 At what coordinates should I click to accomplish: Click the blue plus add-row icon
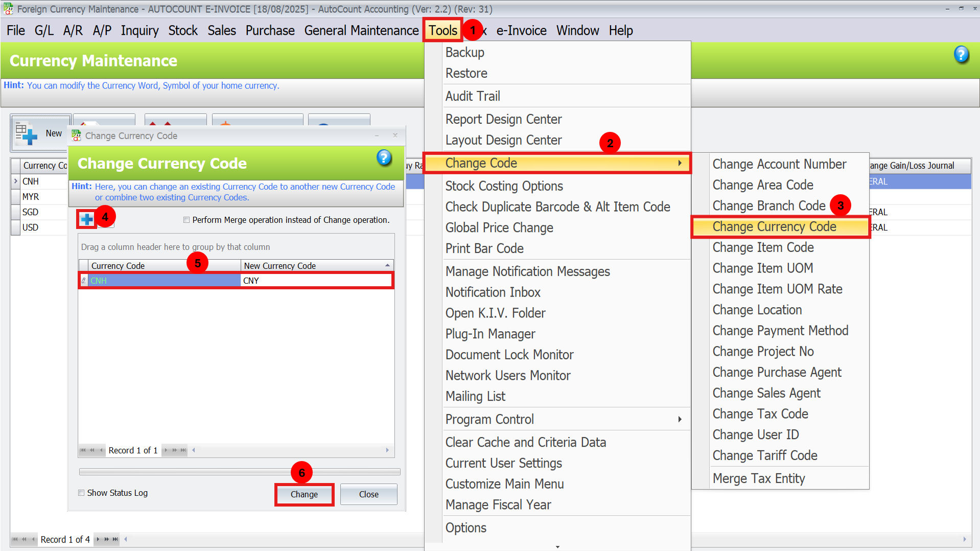point(87,219)
